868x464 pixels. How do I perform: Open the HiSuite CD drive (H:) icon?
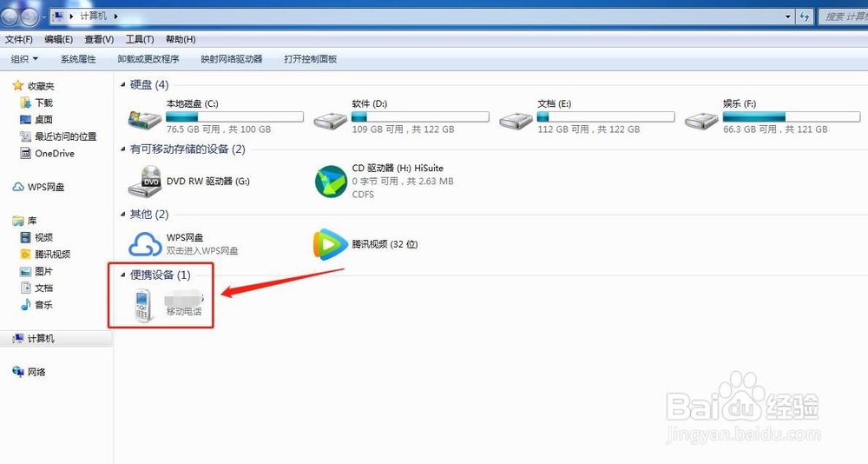point(331,182)
